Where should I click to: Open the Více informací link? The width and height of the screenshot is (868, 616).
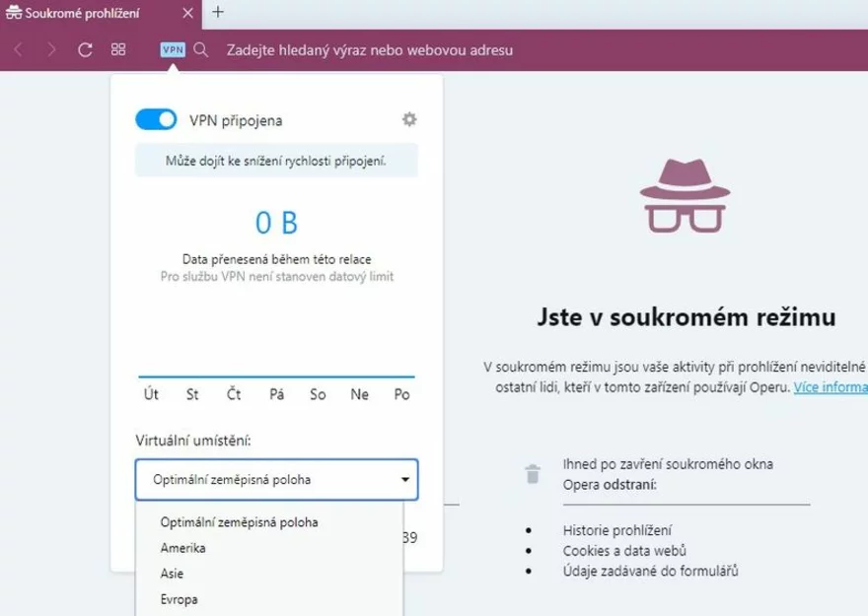point(831,387)
